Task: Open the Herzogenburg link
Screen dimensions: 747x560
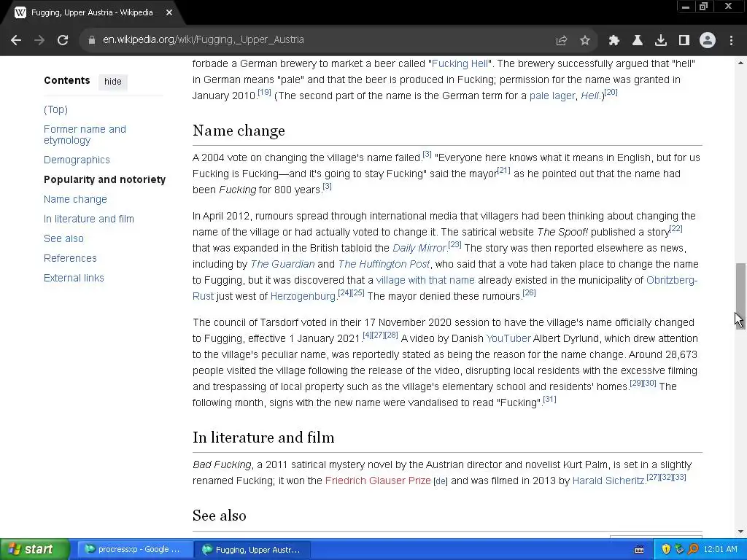Action: click(303, 296)
